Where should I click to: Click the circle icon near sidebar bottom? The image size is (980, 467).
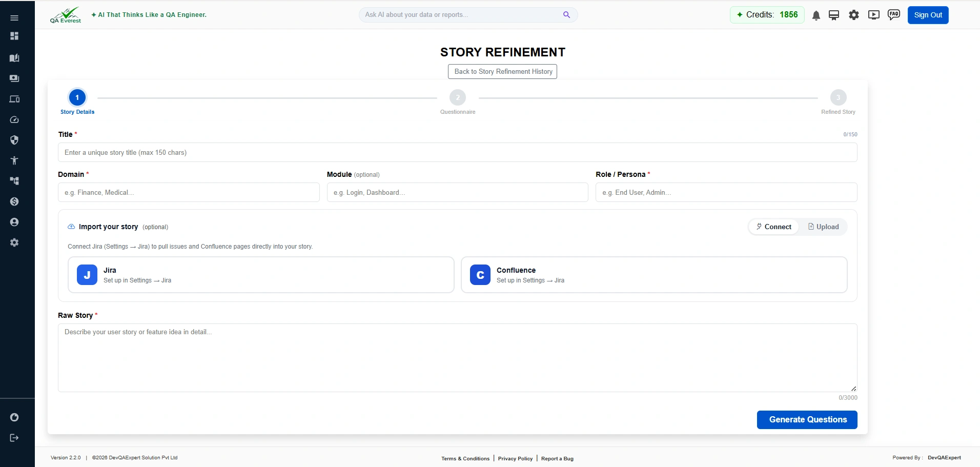pos(14,417)
